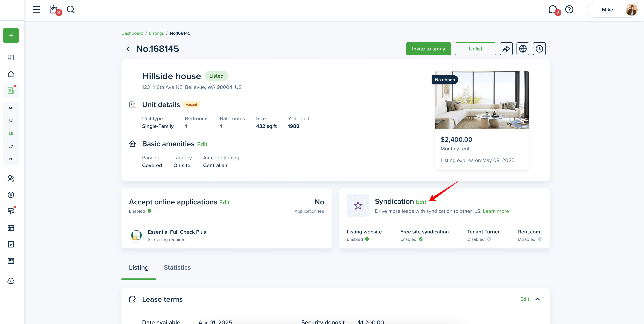644x324 pixels.
Task: Edit Accept online applications
Action: 224,202
